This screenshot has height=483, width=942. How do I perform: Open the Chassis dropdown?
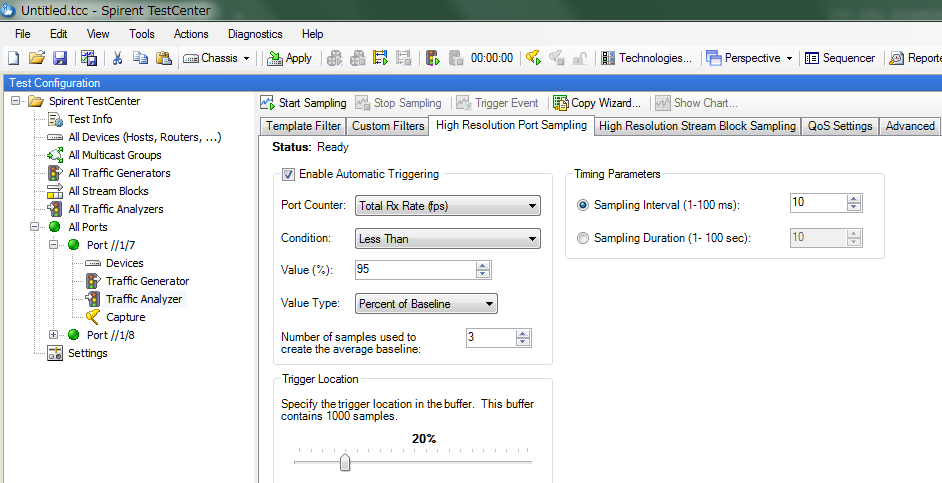coord(217,58)
